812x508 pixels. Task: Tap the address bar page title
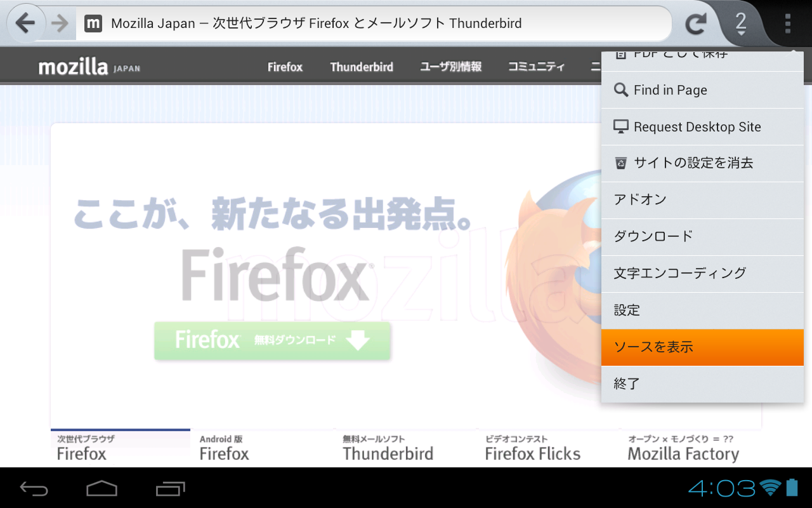point(317,23)
